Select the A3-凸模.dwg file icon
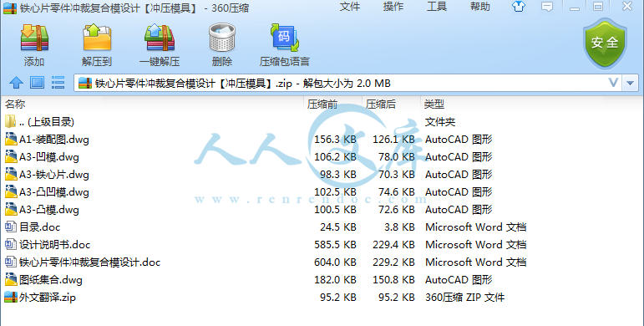The height and width of the screenshot is (326, 644). (x=11, y=210)
